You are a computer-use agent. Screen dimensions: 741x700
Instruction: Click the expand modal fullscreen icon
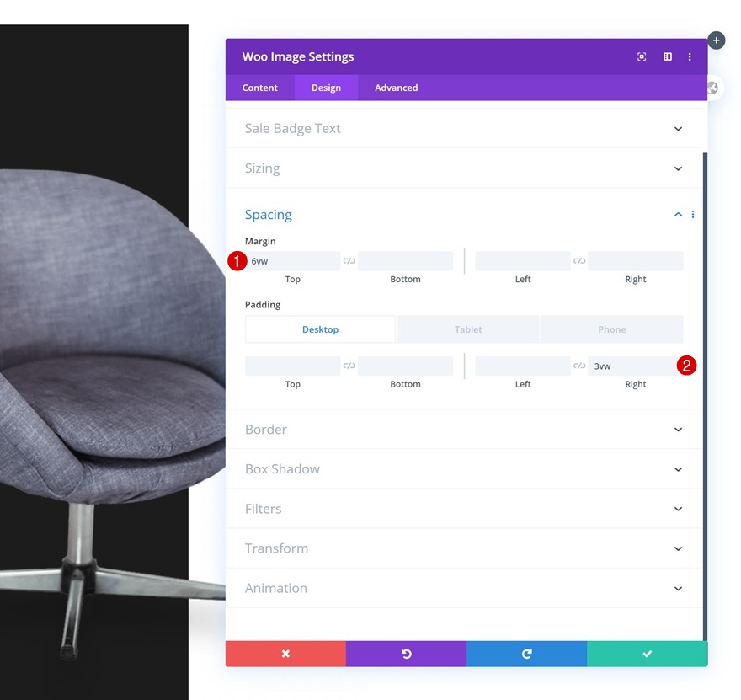(x=642, y=56)
